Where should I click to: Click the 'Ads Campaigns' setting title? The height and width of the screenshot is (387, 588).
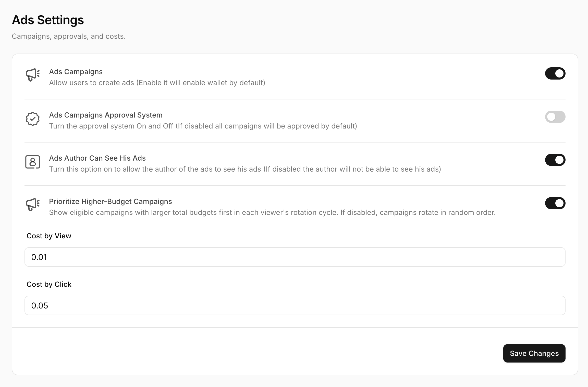point(76,72)
